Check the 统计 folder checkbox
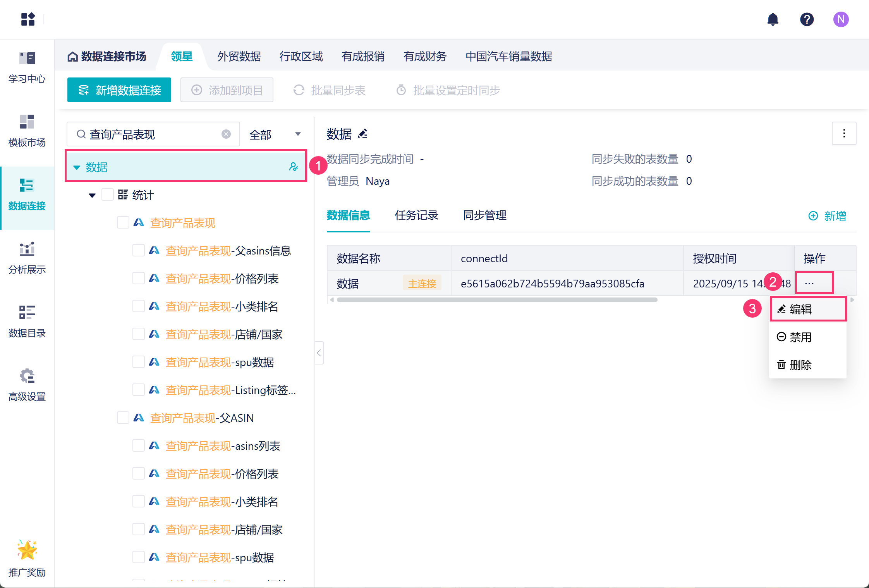This screenshot has height=588, width=869. click(x=107, y=195)
